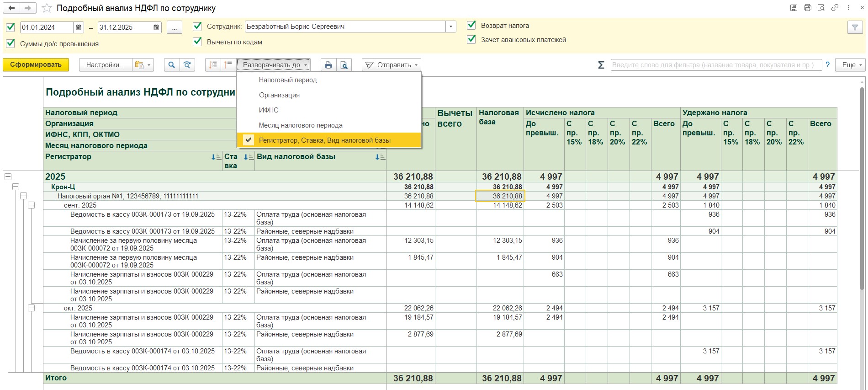Collapse the сент. 2025 tree group

pyautogui.click(x=31, y=205)
